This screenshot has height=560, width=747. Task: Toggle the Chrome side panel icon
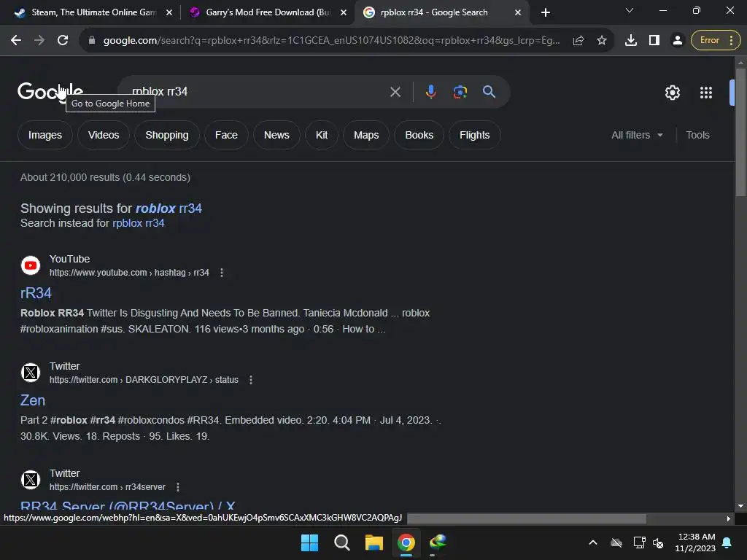(654, 41)
